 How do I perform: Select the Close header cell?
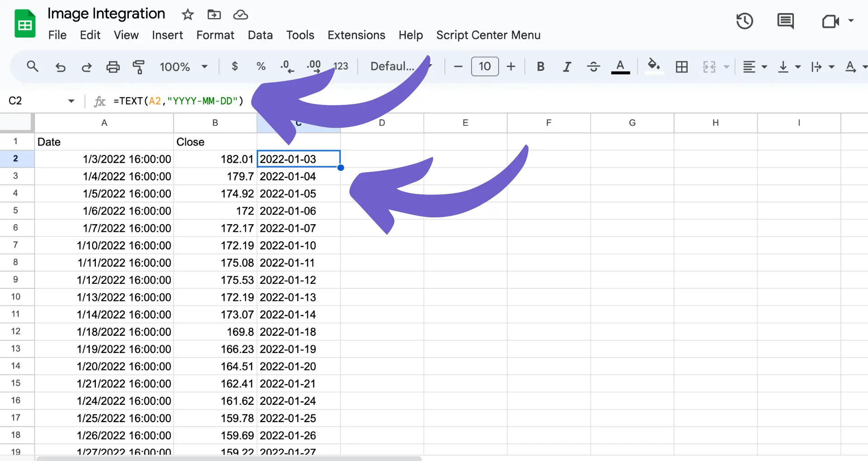(x=215, y=142)
